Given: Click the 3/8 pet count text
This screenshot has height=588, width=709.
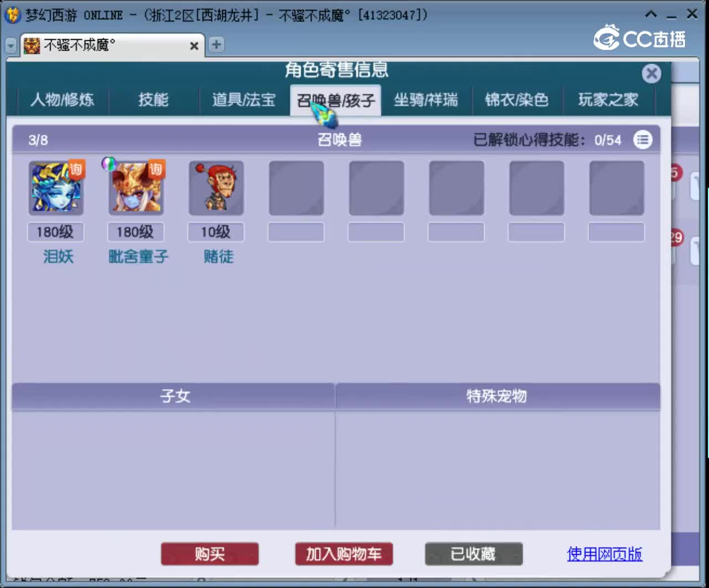Looking at the screenshot, I should 38,140.
